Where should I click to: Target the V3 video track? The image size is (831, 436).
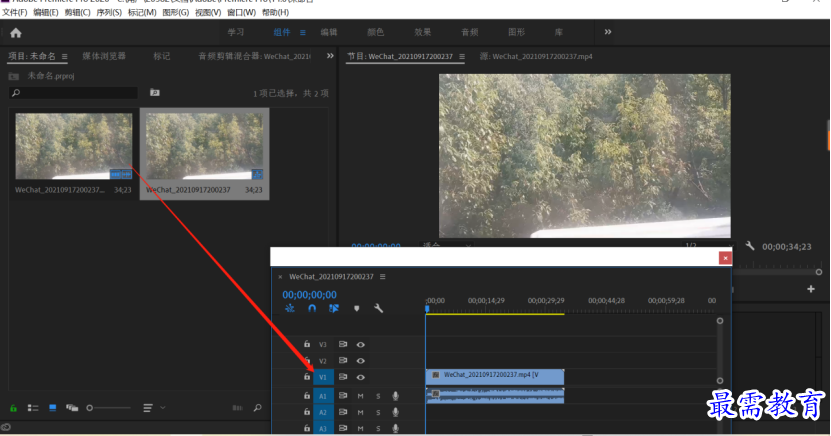coord(323,344)
